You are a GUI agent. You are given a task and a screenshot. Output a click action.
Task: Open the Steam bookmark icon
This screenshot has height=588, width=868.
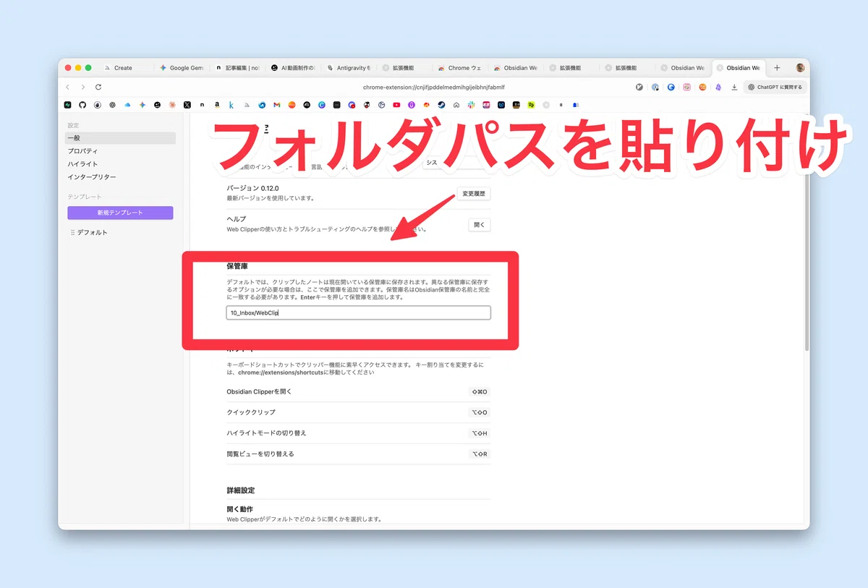441,105
